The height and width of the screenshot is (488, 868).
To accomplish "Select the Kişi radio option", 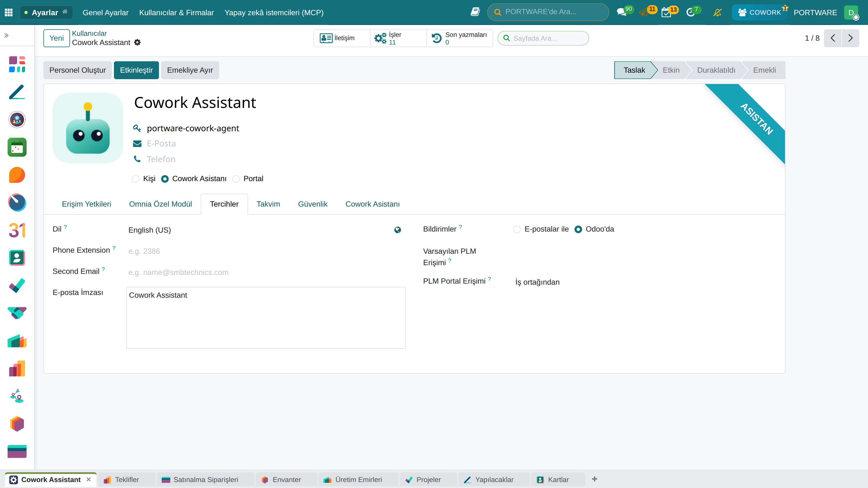I will (x=135, y=179).
